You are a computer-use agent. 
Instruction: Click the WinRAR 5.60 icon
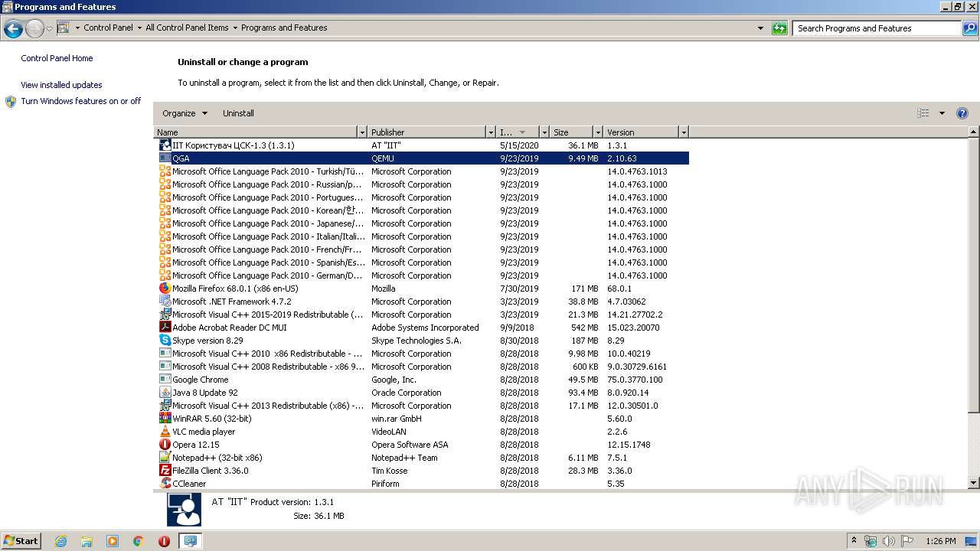tap(165, 419)
